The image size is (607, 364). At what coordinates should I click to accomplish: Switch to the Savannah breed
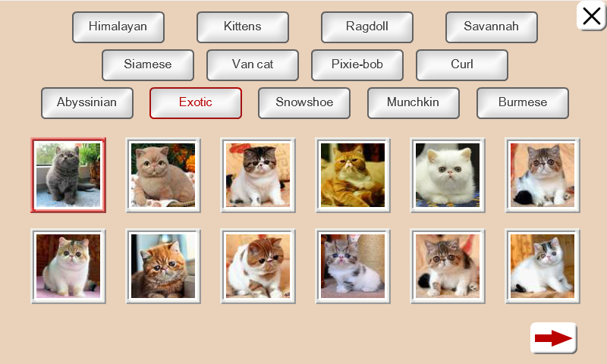[491, 27]
